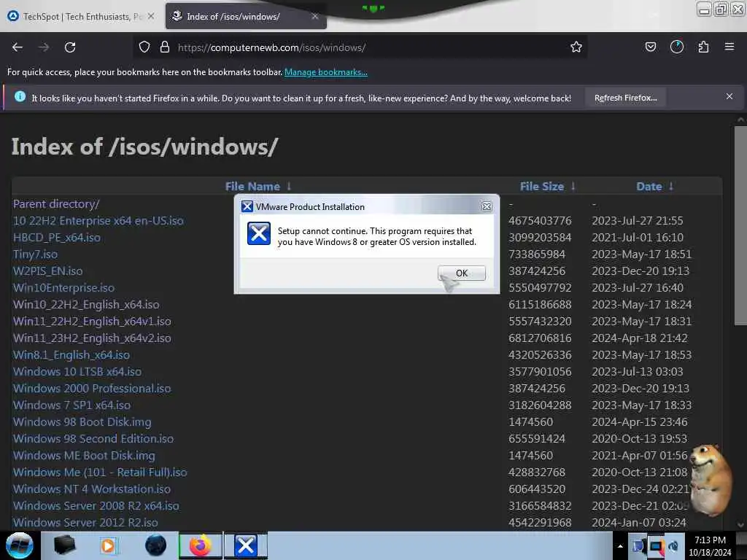Open the Firefox hamburger menu
The height and width of the screenshot is (560, 747).
pyautogui.click(x=729, y=47)
